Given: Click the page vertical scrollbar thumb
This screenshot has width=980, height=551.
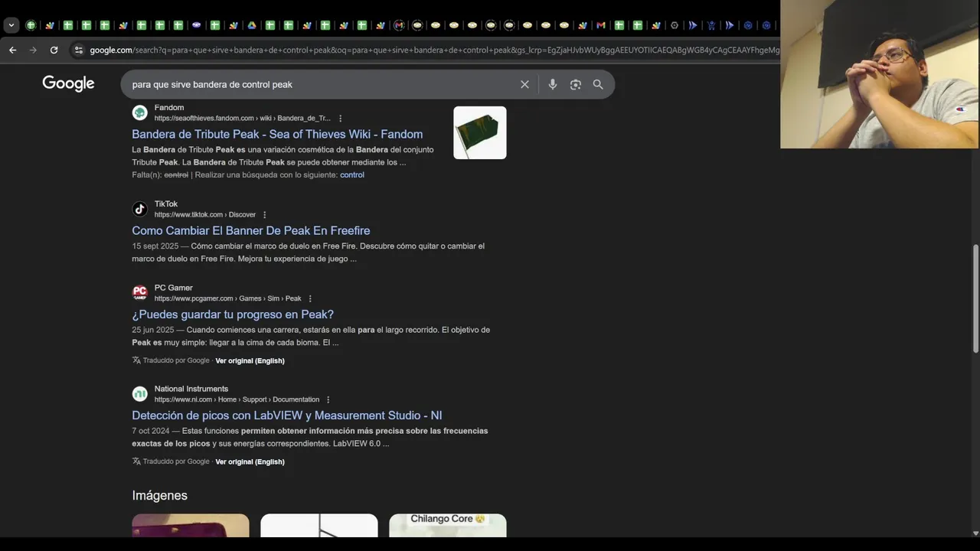Looking at the screenshot, I should pos(975,298).
